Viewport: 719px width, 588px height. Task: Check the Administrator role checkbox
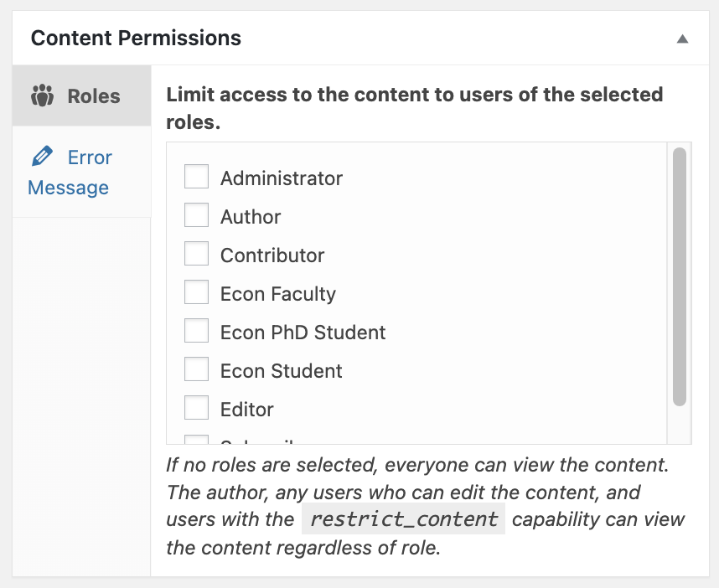click(196, 177)
